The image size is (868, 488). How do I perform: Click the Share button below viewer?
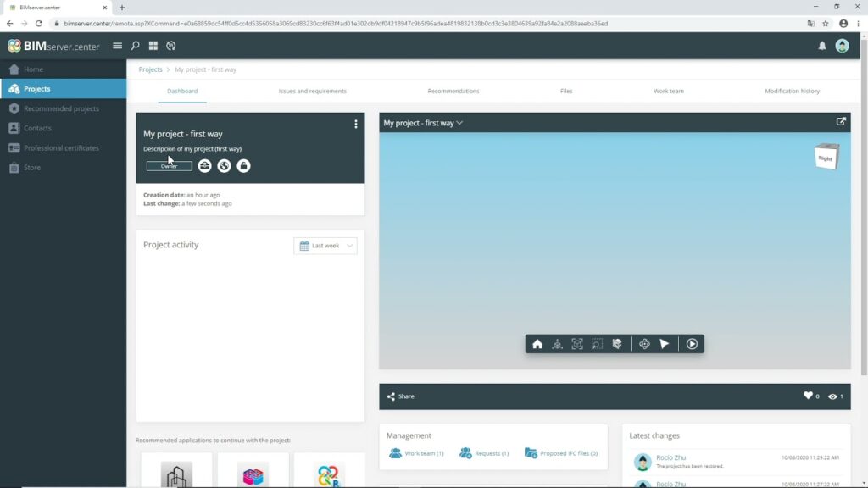pyautogui.click(x=400, y=396)
